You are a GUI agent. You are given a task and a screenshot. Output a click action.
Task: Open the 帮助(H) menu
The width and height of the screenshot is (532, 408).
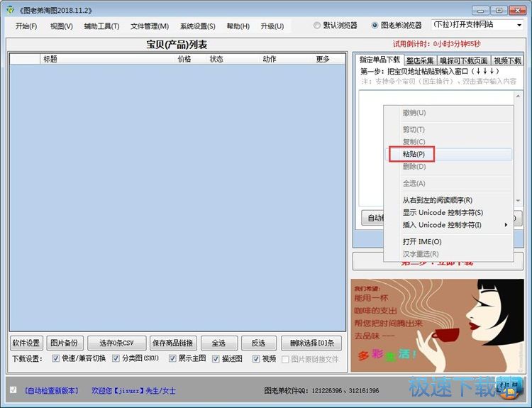pos(238,26)
